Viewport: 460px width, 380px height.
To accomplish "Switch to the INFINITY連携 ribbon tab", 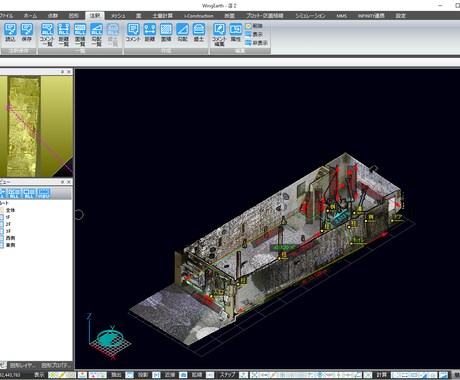I will click(371, 16).
